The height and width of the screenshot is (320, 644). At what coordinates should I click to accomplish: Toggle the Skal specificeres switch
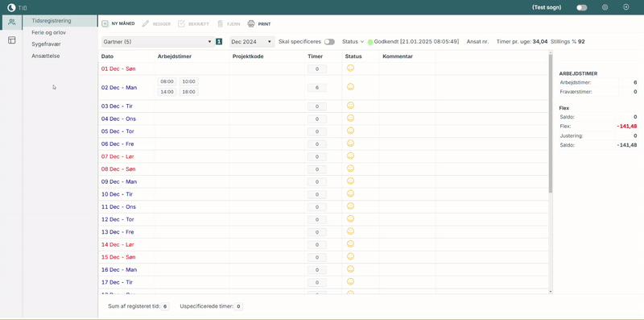[x=329, y=42]
